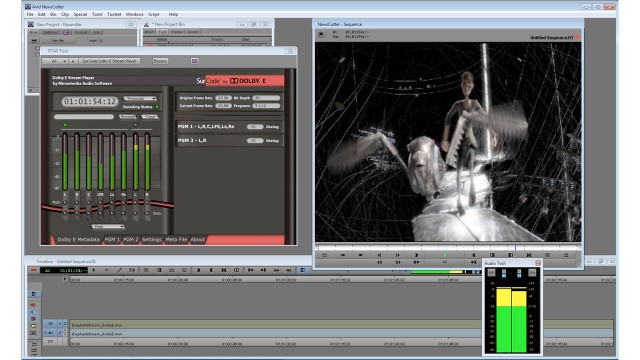
Task: Click the PH button in the Audio Tool
Action: pyautogui.click(x=532, y=272)
